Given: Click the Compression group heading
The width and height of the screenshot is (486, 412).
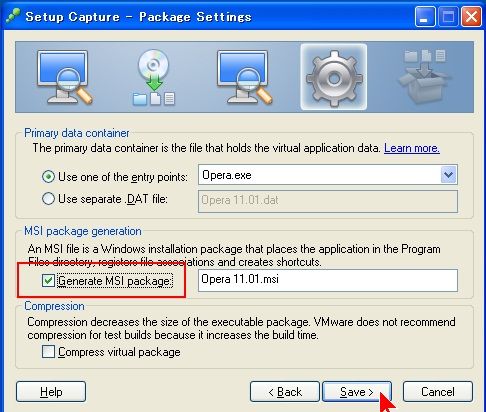Looking at the screenshot, I should click(x=54, y=306).
